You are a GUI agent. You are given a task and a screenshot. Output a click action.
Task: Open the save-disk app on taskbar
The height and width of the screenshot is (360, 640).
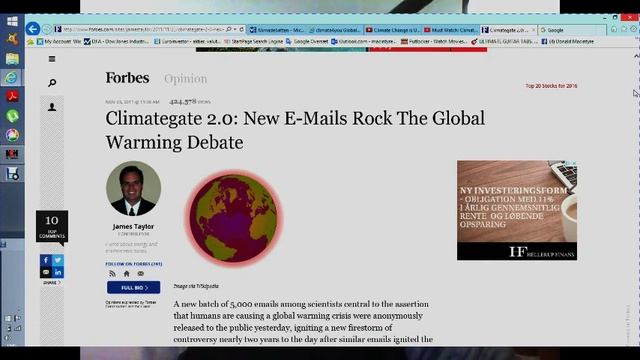(x=12, y=174)
